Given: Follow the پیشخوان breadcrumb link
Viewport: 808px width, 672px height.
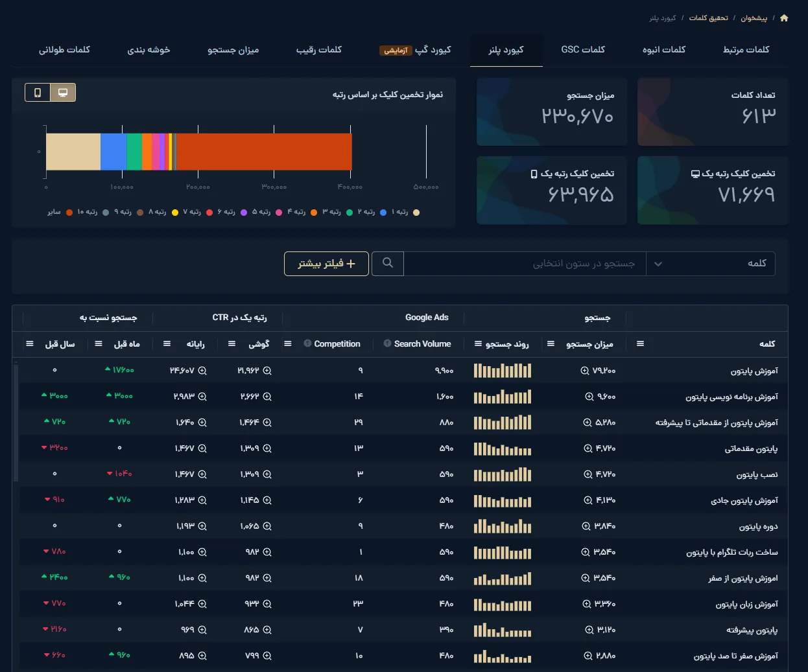Looking at the screenshot, I should (x=754, y=18).
